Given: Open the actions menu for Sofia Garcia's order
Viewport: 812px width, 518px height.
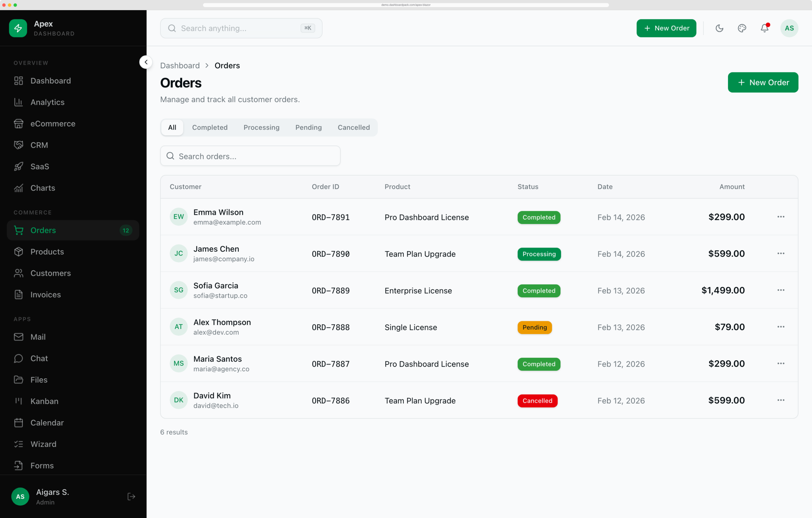Looking at the screenshot, I should pyautogui.click(x=781, y=290).
